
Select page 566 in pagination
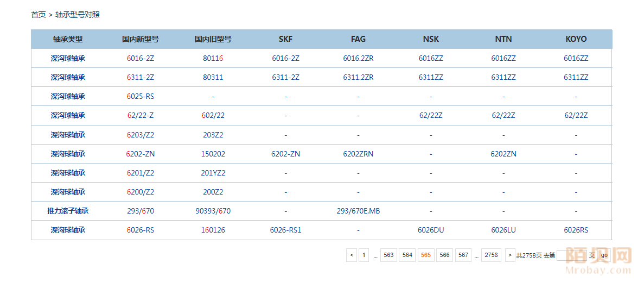click(444, 255)
